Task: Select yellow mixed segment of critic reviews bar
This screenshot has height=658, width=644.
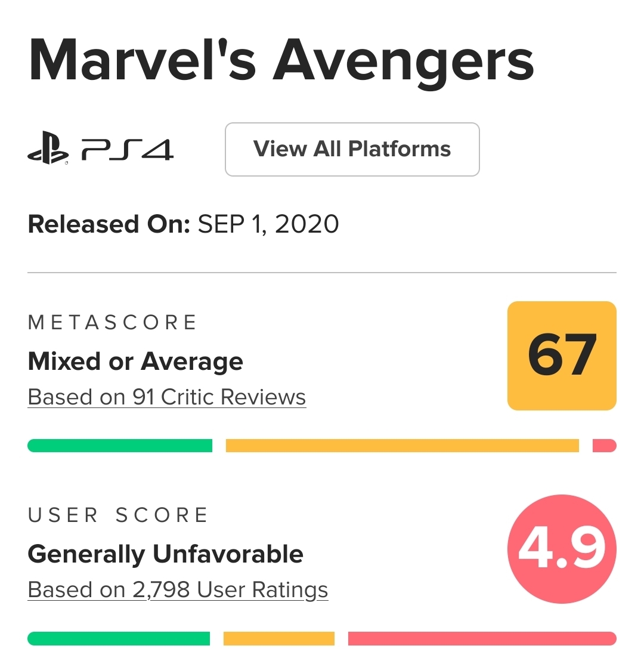Action: 402,446
